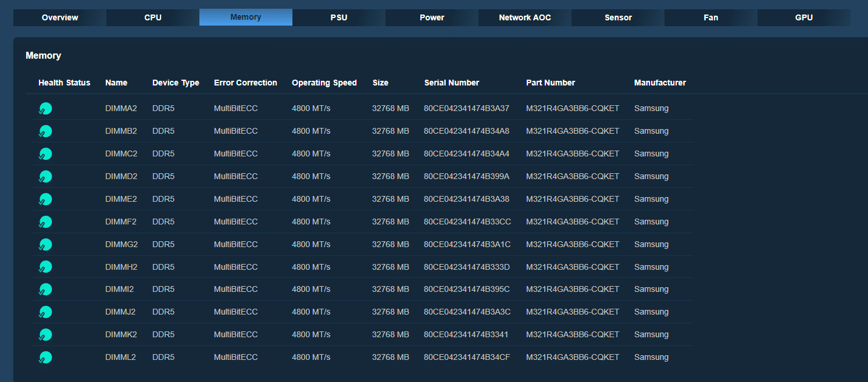Click the health status icon for DIMMK2
The image size is (868, 382).
pyautogui.click(x=45, y=335)
